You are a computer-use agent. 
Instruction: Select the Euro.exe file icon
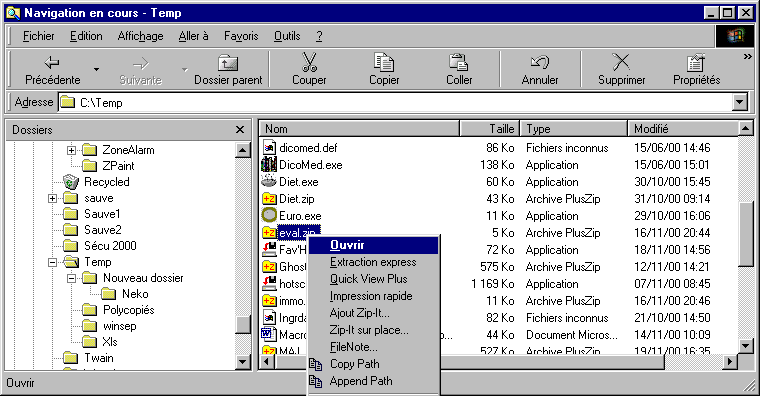click(x=269, y=215)
